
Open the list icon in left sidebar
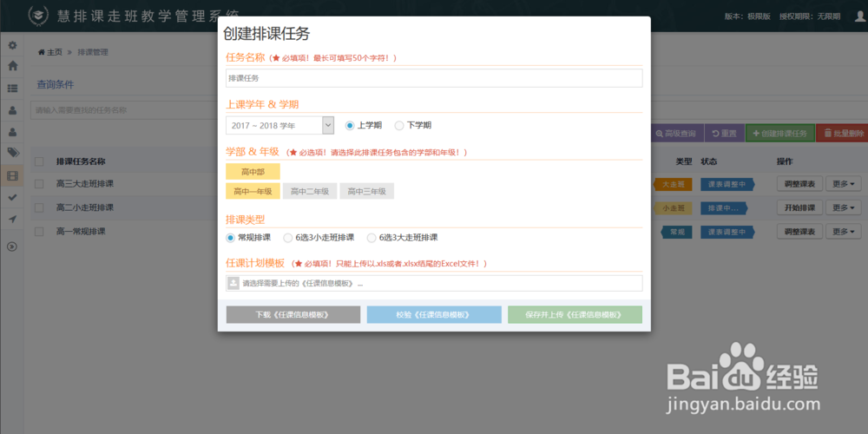coord(12,88)
